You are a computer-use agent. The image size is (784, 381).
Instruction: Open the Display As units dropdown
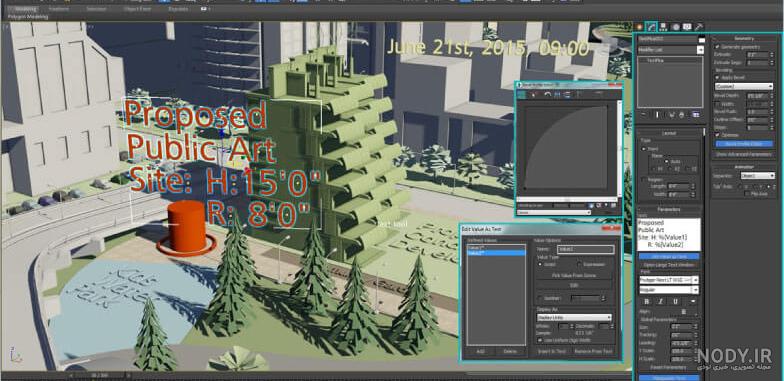tap(574, 318)
